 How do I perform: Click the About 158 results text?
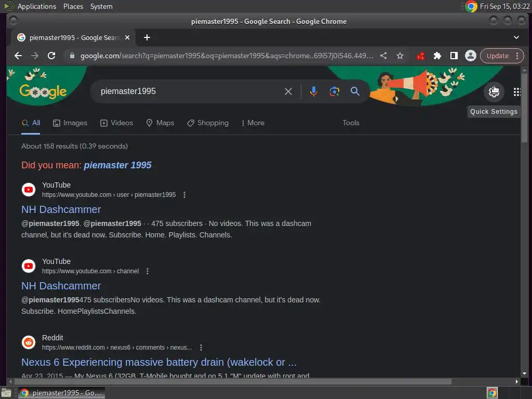pos(74,146)
